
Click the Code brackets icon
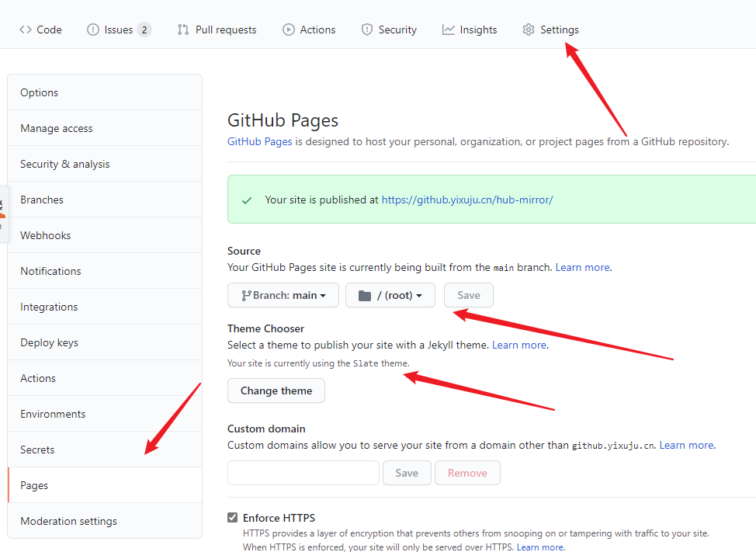point(26,30)
